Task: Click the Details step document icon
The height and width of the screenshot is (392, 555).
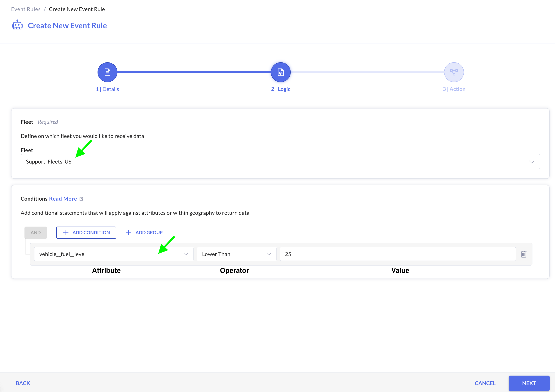Action: tap(107, 72)
